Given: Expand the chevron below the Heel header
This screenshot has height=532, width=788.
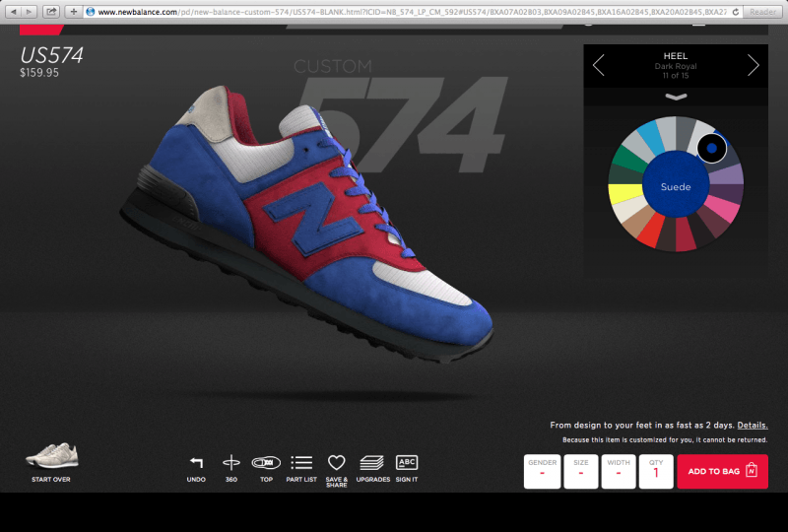Looking at the screenshot, I should click(676, 97).
